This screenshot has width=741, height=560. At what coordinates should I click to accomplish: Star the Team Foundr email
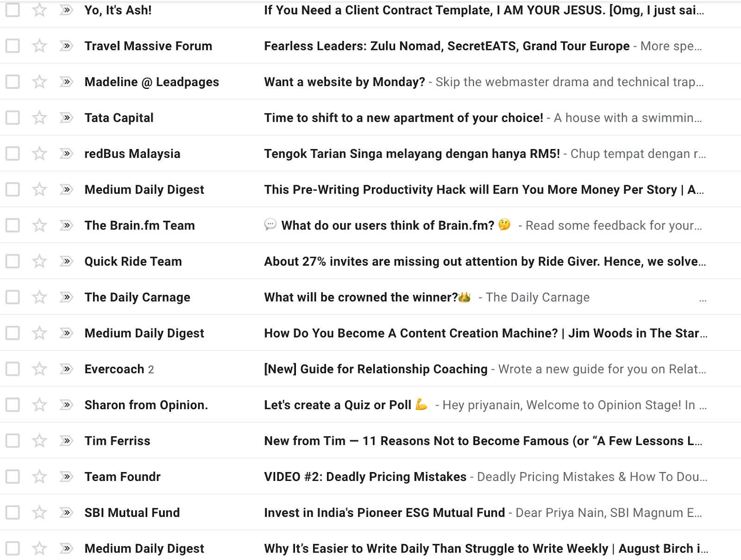(x=39, y=477)
